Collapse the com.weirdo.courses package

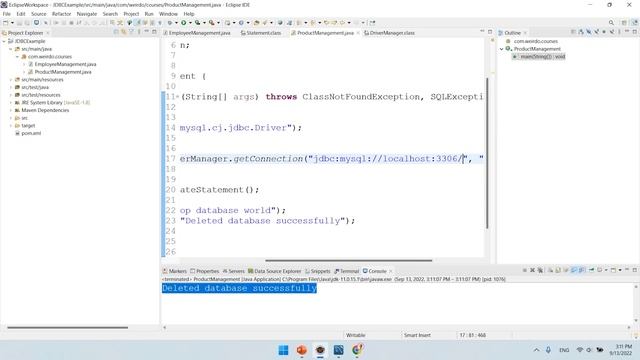tap(18, 57)
